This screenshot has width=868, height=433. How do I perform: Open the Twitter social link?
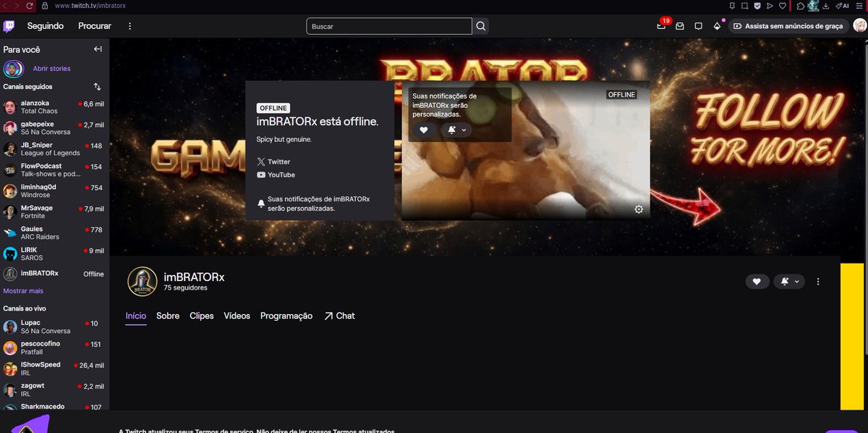(x=273, y=161)
